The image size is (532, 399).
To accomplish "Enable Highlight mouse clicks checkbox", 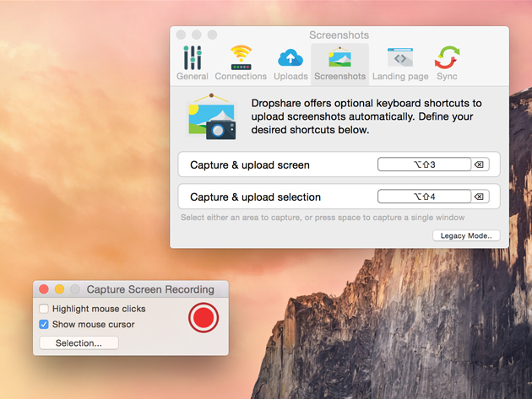I will (44, 309).
